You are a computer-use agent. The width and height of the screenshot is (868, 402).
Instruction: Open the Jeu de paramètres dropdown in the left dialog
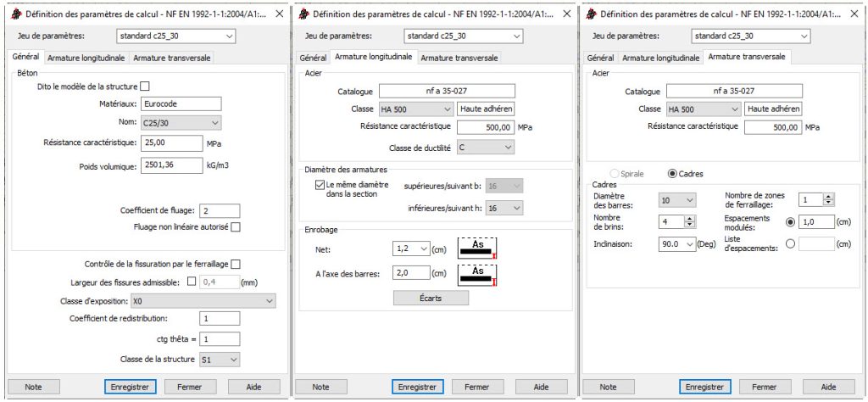point(176,36)
